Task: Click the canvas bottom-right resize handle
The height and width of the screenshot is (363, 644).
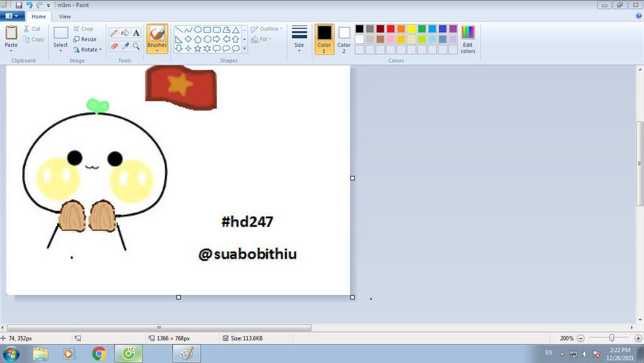Action: [x=352, y=298]
